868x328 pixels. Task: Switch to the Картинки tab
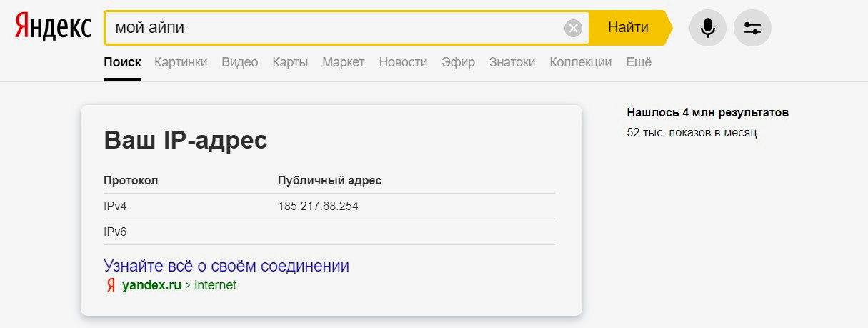point(181,62)
